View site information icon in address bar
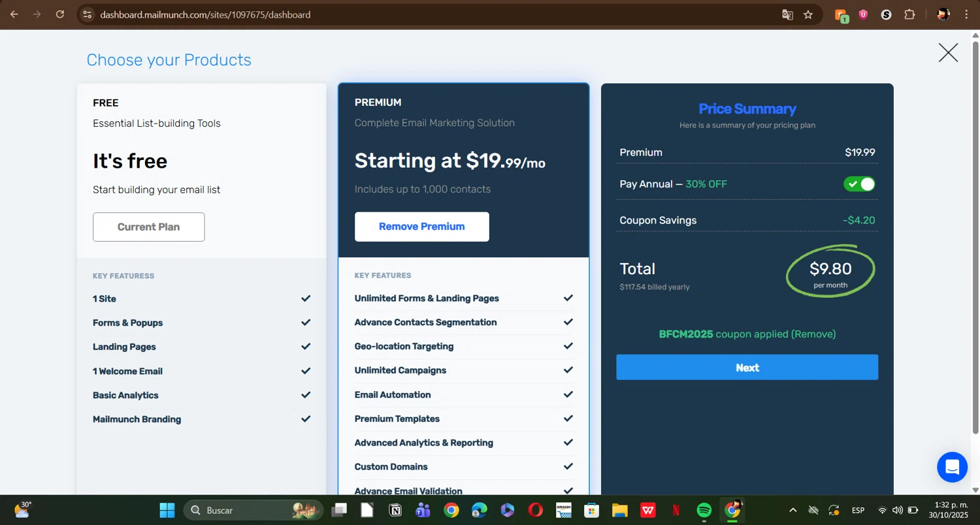Screen dimensions: 980x525 click(x=88, y=14)
